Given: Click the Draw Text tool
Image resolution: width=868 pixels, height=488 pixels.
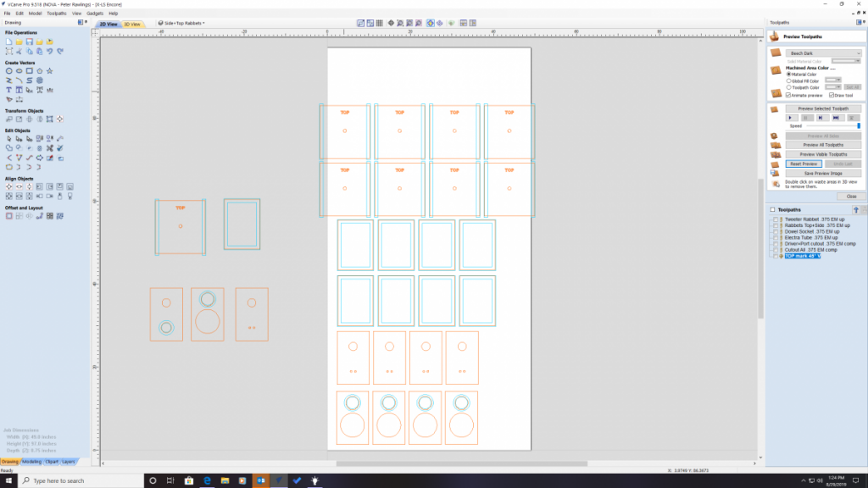Looking at the screenshot, I should [8, 89].
